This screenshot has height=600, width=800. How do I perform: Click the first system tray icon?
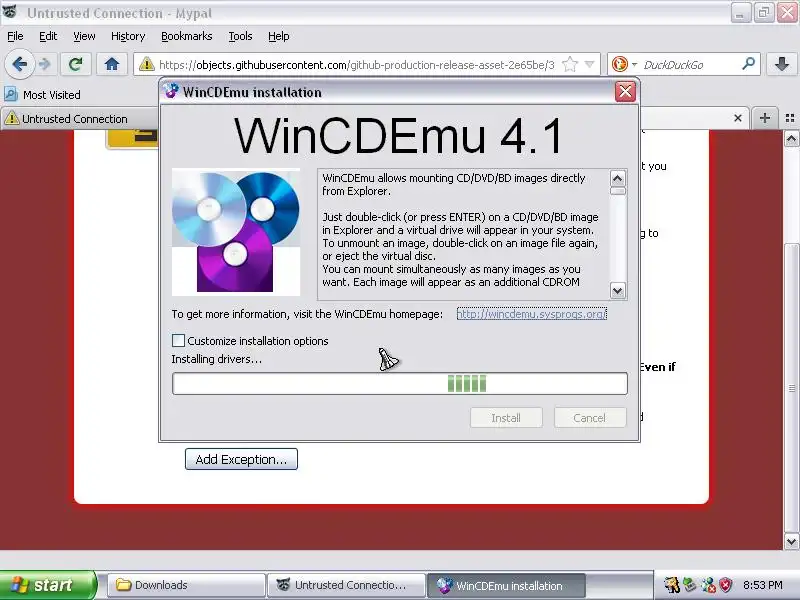[x=671, y=585]
